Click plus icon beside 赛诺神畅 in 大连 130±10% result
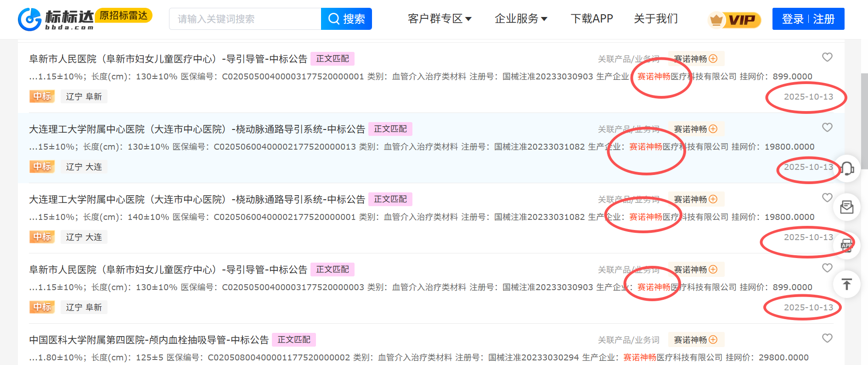The height and width of the screenshot is (365, 868). pyautogui.click(x=713, y=129)
